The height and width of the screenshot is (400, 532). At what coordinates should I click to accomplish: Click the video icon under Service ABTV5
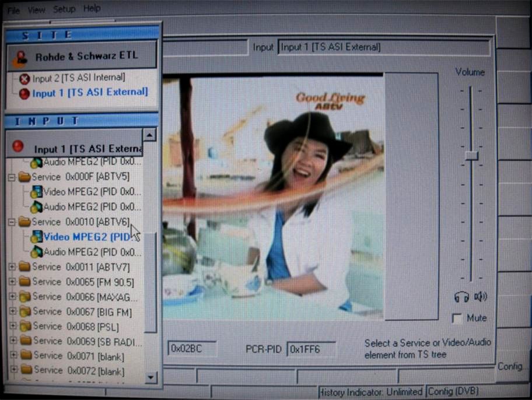pos(37,192)
